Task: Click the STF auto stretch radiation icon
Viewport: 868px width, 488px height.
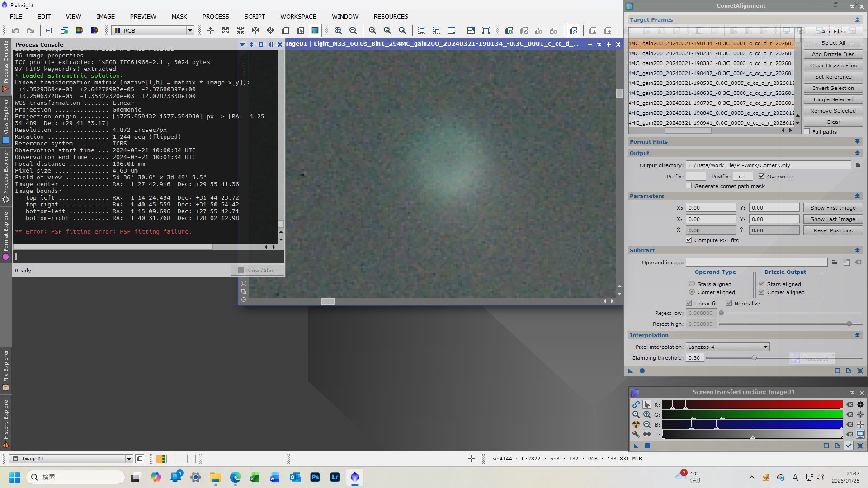Action: click(636, 424)
